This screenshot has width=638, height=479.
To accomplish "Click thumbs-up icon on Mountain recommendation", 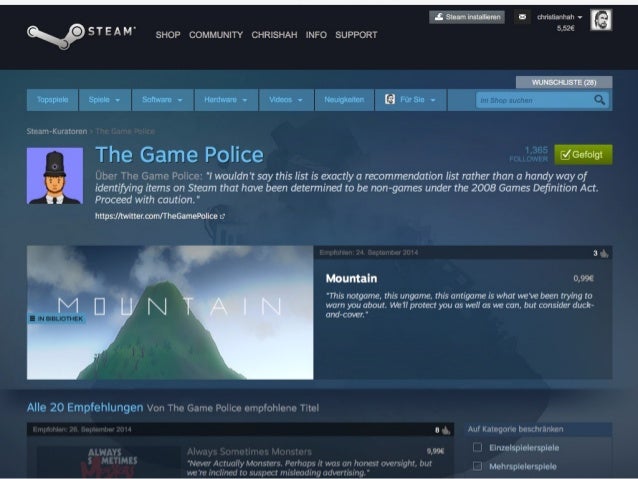I will pyautogui.click(x=605, y=254).
